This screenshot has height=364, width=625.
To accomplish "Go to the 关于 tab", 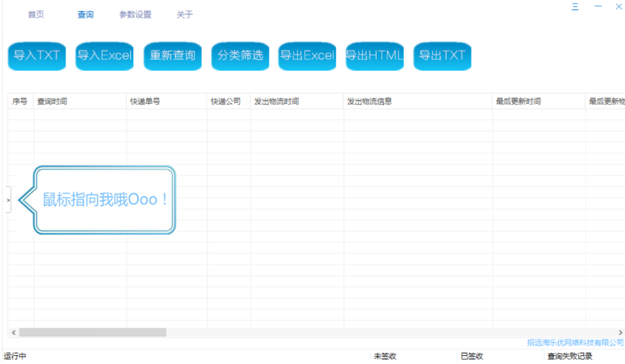I will 184,14.
